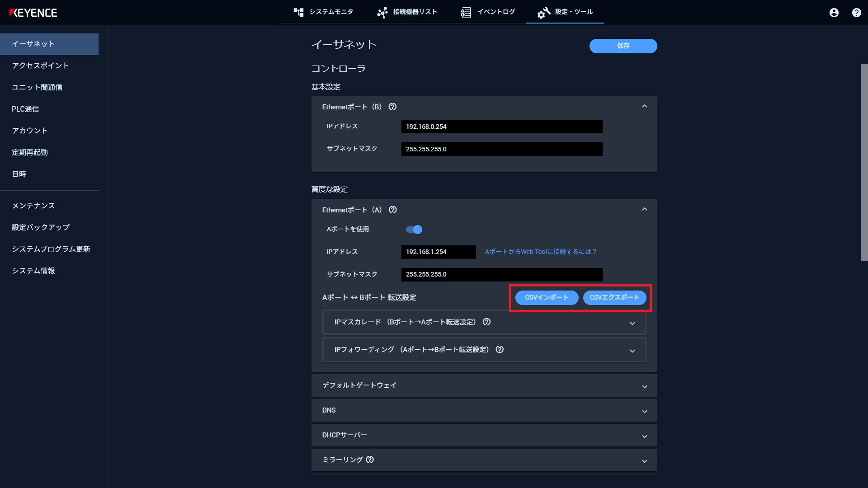Click help icon next to Ethernetポート (A)
868x488 pixels.
click(393, 210)
